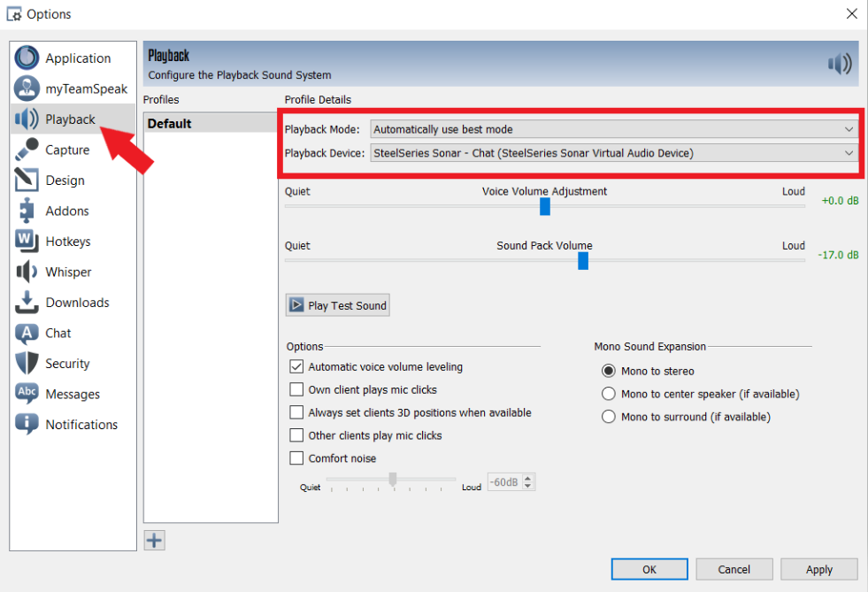Click the speaker icon in Playback header
868x592 pixels.
(840, 64)
